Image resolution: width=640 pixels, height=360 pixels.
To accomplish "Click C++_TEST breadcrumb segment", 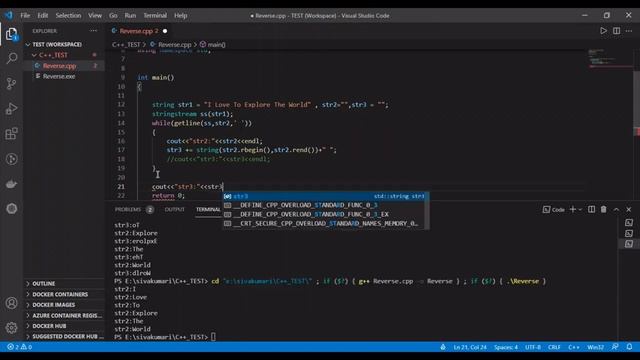I will [x=126, y=44].
